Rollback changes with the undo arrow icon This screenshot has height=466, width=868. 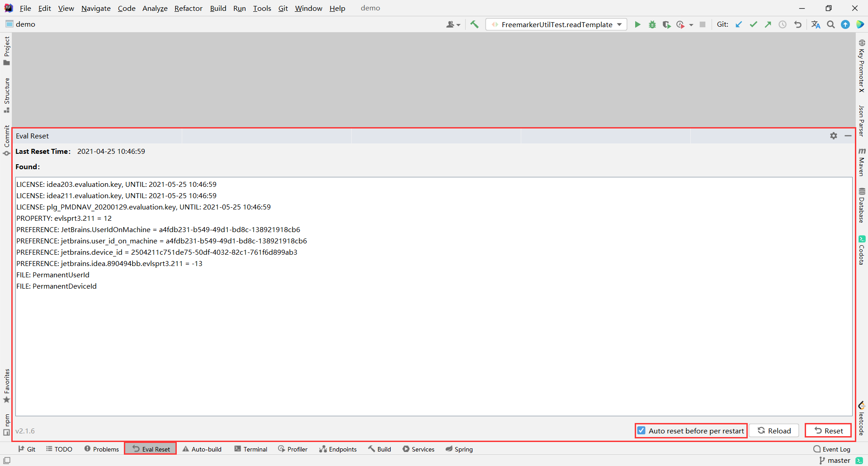pos(798,24)
